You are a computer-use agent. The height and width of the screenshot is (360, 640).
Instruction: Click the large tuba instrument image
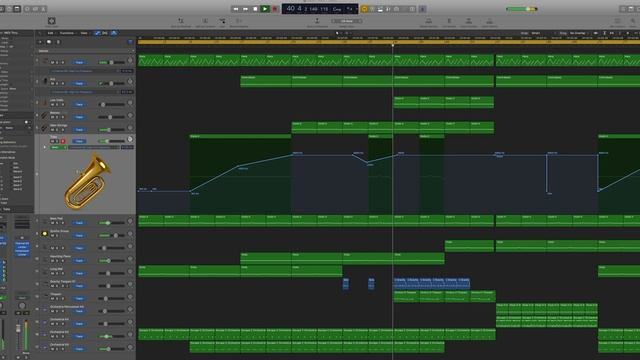click(x=87, y=182)
